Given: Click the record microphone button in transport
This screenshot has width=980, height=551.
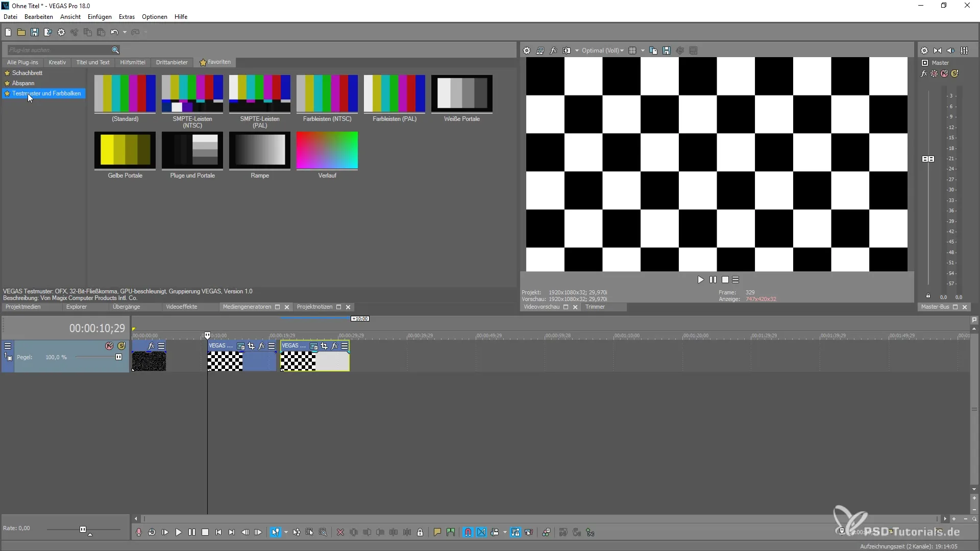Looking at the screenshot, I should 139,532.
